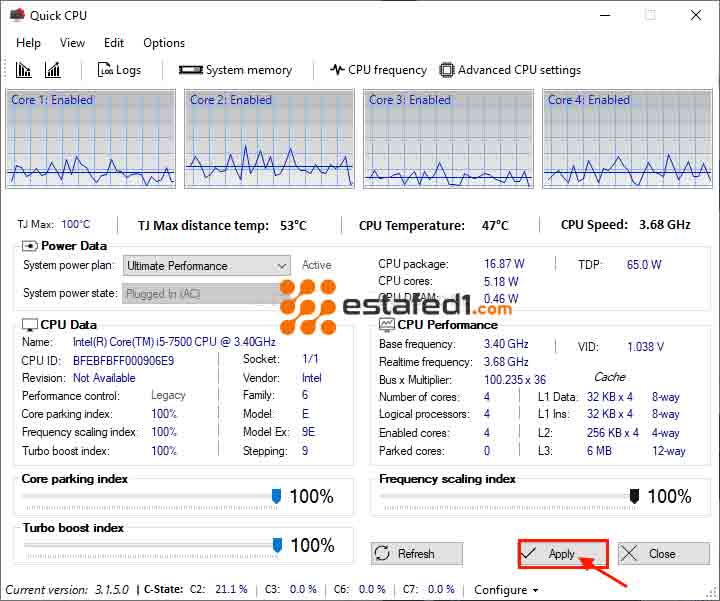Minimize the Quick CPU window

coord(605,15)
